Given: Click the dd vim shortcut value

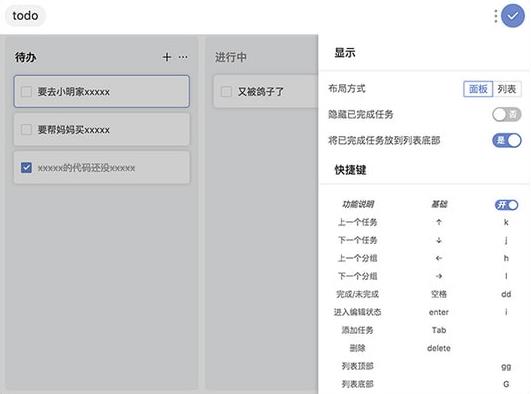Looking at the screenshot, I should (x=506, y=294).
